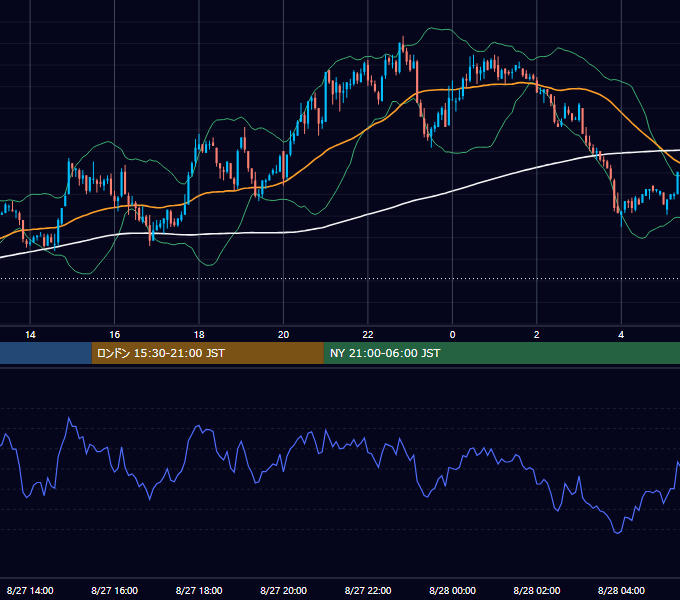Click the 18 hour label on price chart axis
Viewport: 680px width, 600px height.
pyautogui.click(x=199, y=335)
